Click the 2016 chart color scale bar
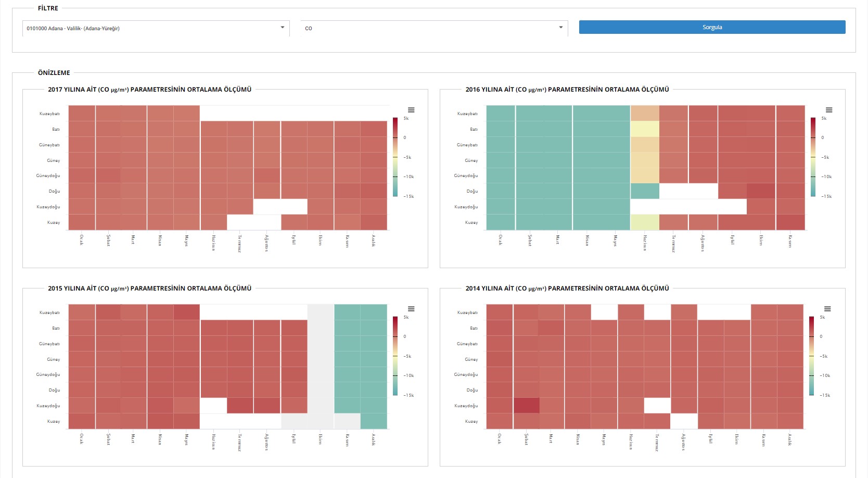This screenshot has width=868, height=478. pyautogui.click(x=813, y=157)
